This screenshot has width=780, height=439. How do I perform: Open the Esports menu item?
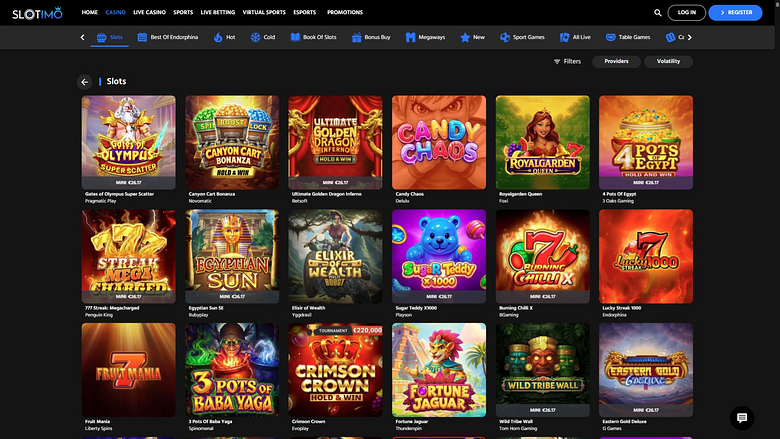304,12
